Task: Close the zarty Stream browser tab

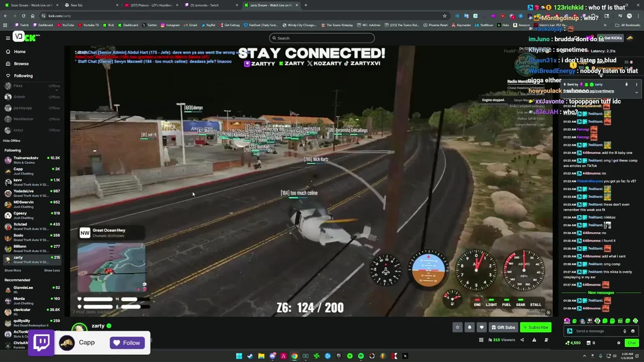Action: point(296,5)
